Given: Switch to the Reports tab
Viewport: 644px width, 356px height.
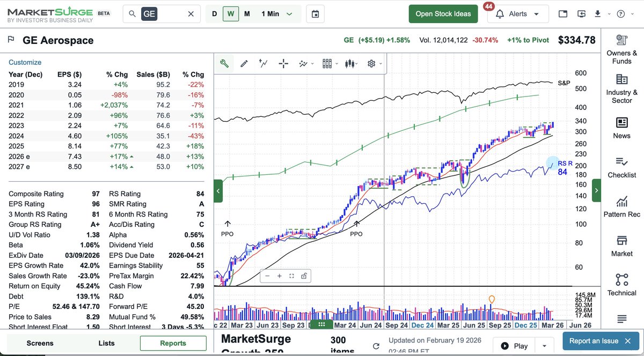Looking at the screenshot, I should point(173,343).
